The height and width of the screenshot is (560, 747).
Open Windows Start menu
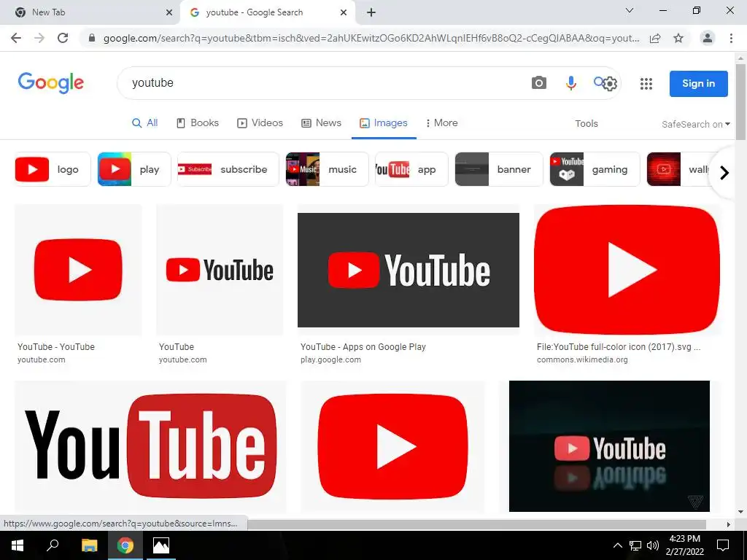coord(18,545)
